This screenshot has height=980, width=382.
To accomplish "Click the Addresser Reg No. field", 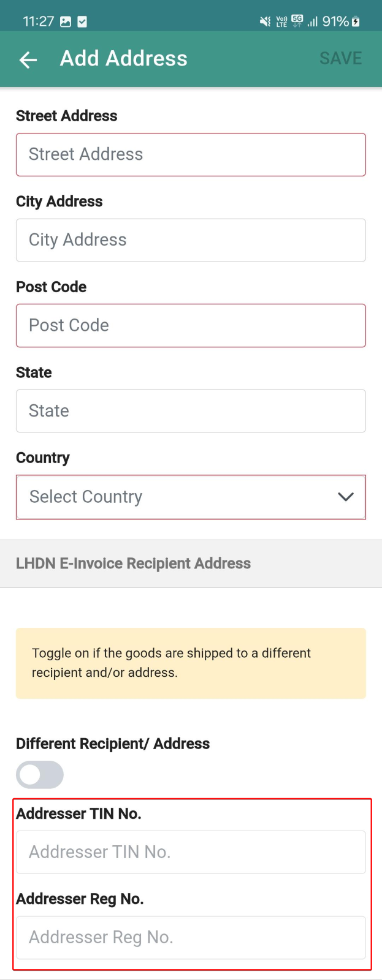I will (191, 938).
